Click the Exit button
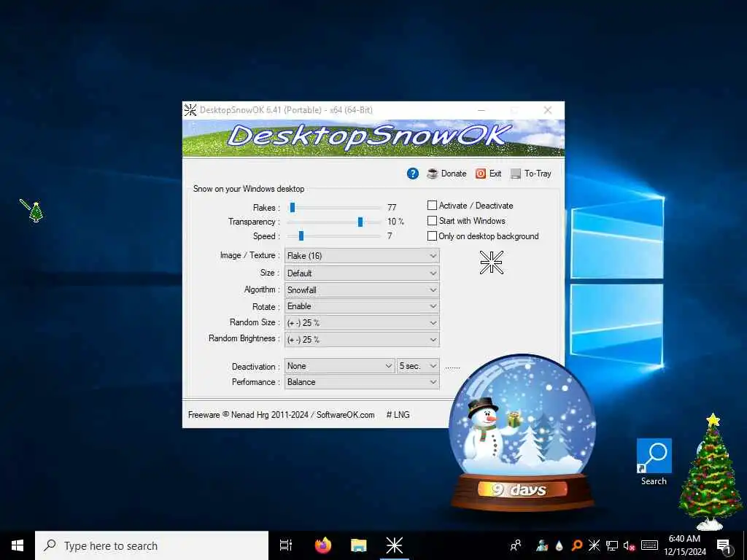 [x=488, y=174]
